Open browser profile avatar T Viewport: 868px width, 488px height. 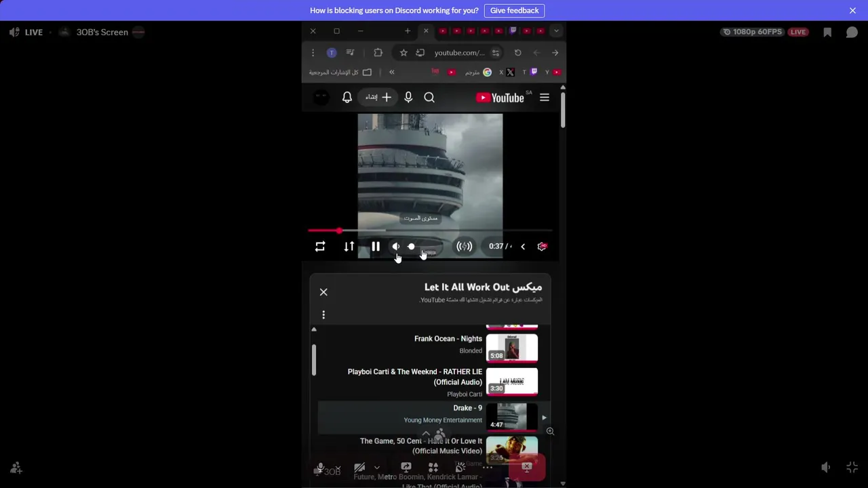tap(332, 53)
